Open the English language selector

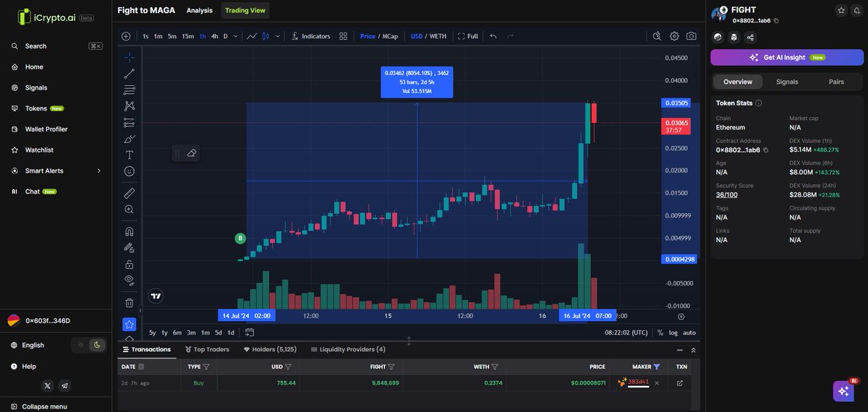(33, 346)
